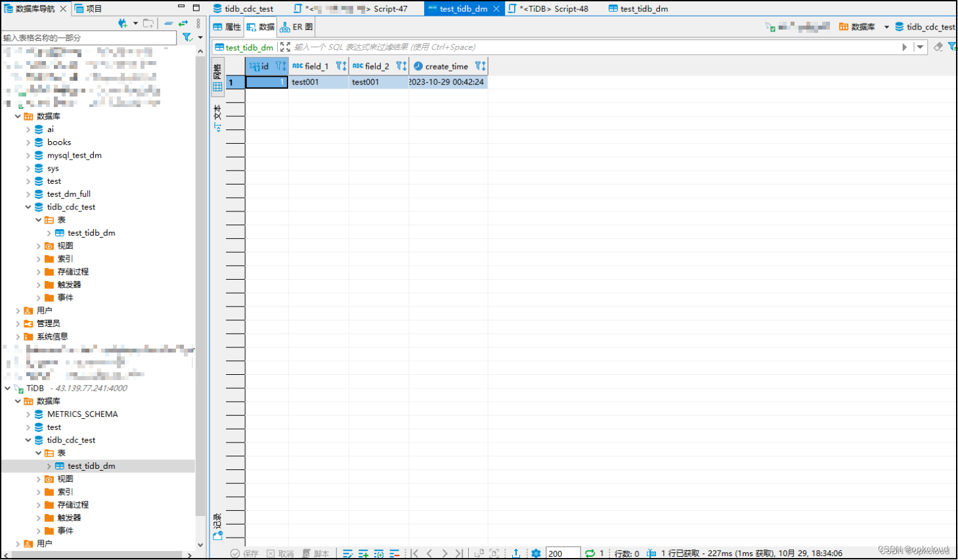Open active database dropdown arrow in toolbar
The image size is (958, 560).
pos(886,27)
